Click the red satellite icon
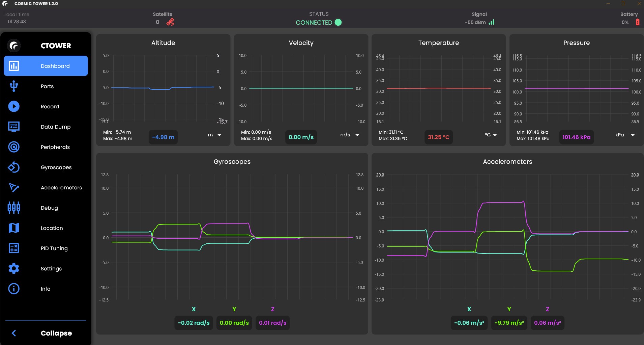The width and height of the screenshot is (644, 345). 170,22
